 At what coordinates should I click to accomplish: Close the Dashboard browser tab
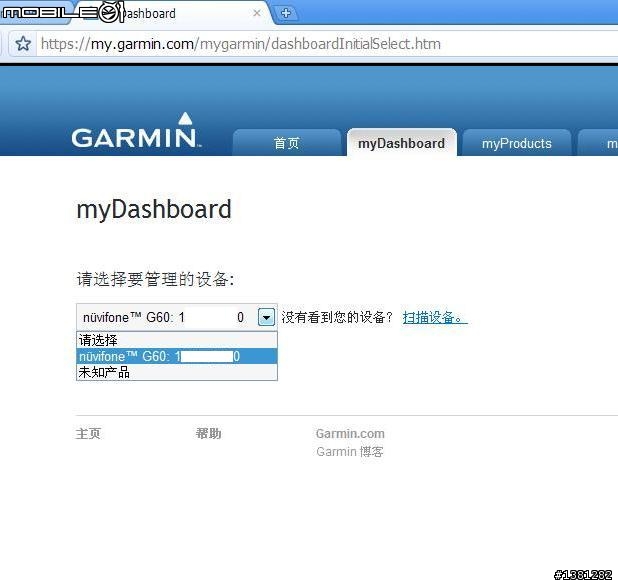pos(257,13)
